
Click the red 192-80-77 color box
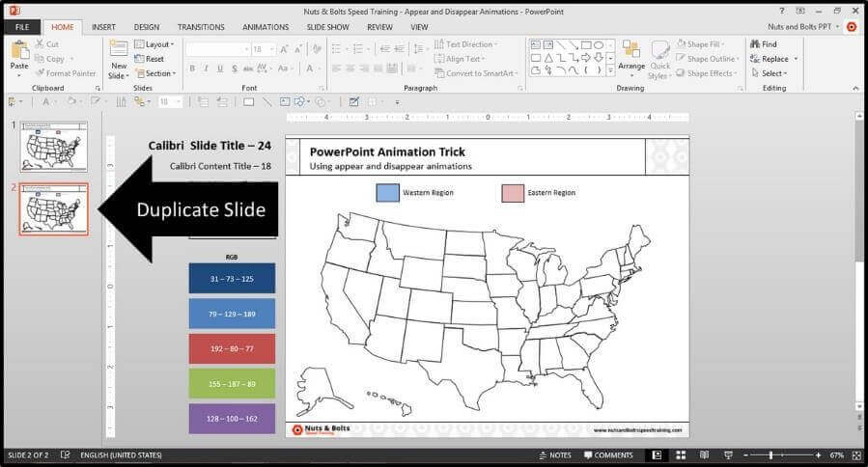pyautogui.click(x=232, y=348)
